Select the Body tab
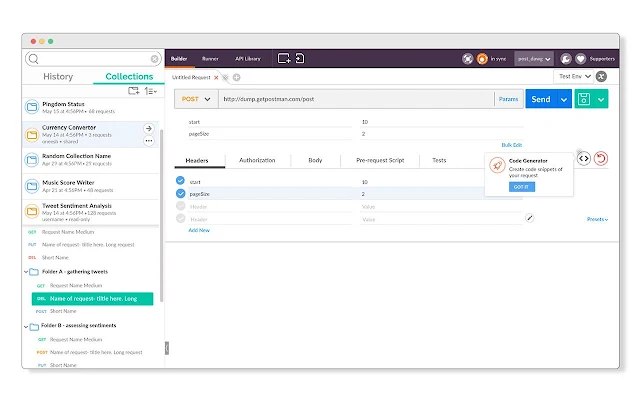This screenshot has width=640, height=400. (x=315, y=160)
